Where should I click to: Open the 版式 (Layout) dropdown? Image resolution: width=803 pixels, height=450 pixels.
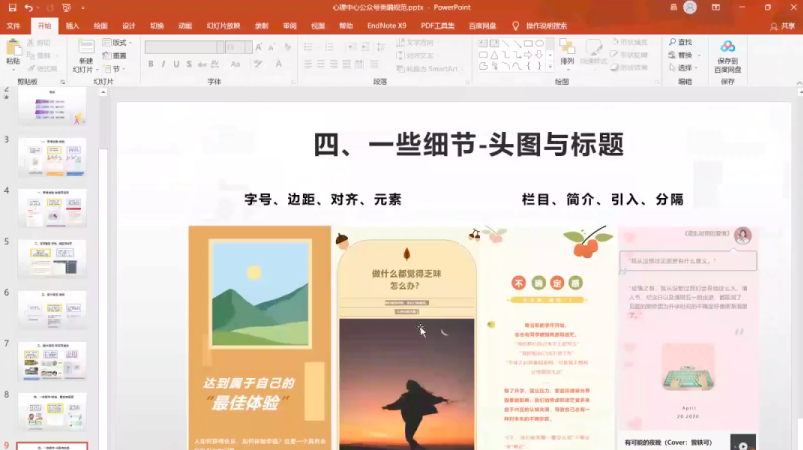(x=117, y=42)
